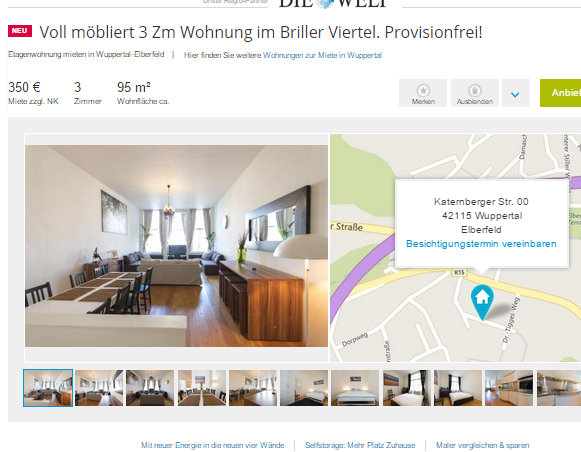Select the white wardrobe bedroom thumbnail
This screenshot has height=452, width=581.
click(x=304, y=388)
